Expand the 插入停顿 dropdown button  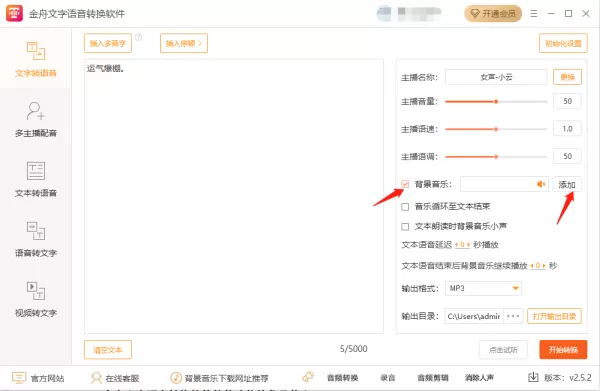184,43
